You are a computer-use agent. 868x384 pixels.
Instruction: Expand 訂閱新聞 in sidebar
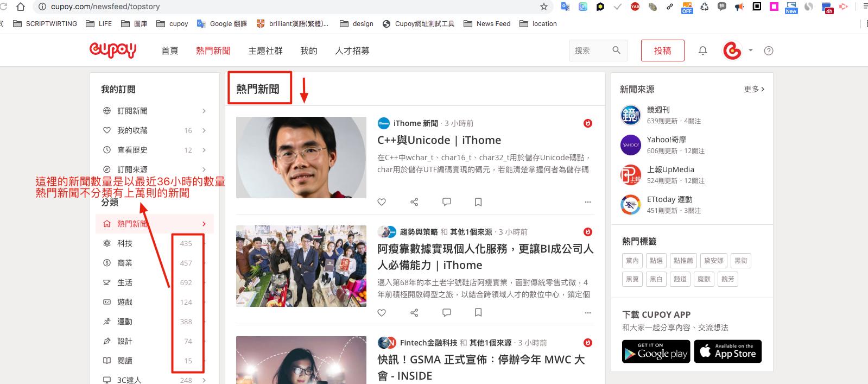pyautogui.click(x=204, y=111)
